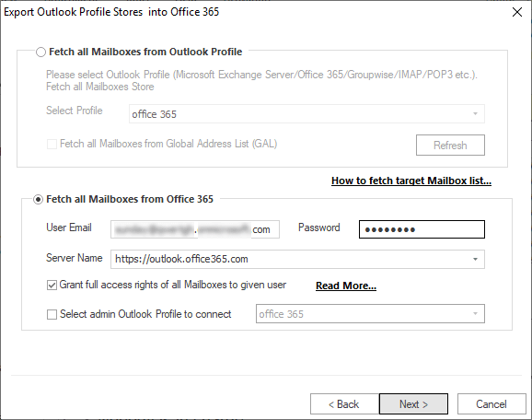Viewport: 532px width, 420px height.
Task: Click the Refresh button
Action: click(450, 146)
